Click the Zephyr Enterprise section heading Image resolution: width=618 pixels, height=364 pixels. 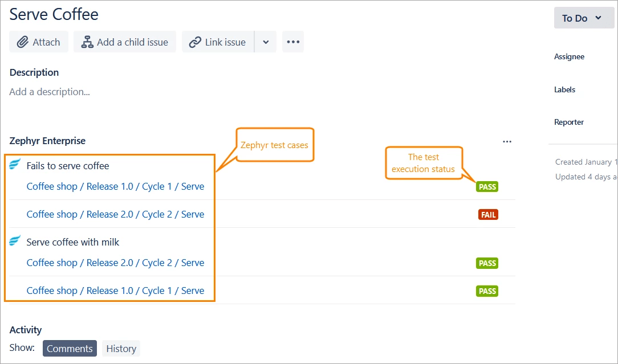pos(47,141)
